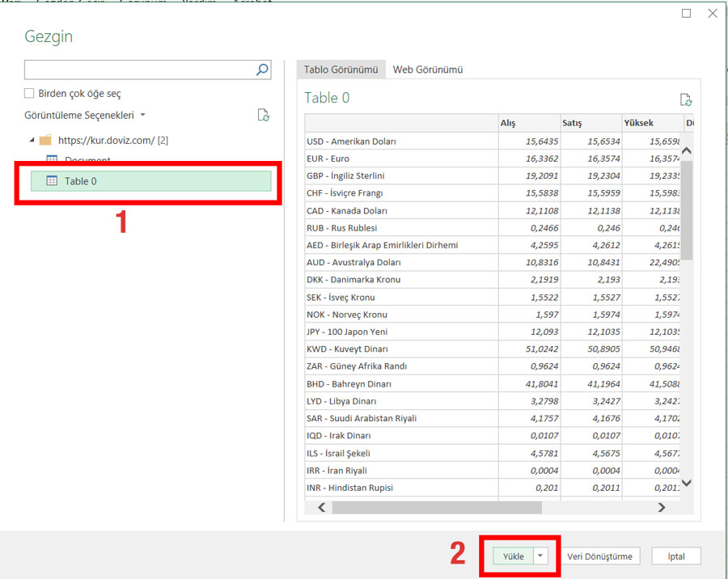Click the JPY Alış value 12,093
The width and height of the screenshot is (728, 579).
pyautogui.click(x=544, y=332)
